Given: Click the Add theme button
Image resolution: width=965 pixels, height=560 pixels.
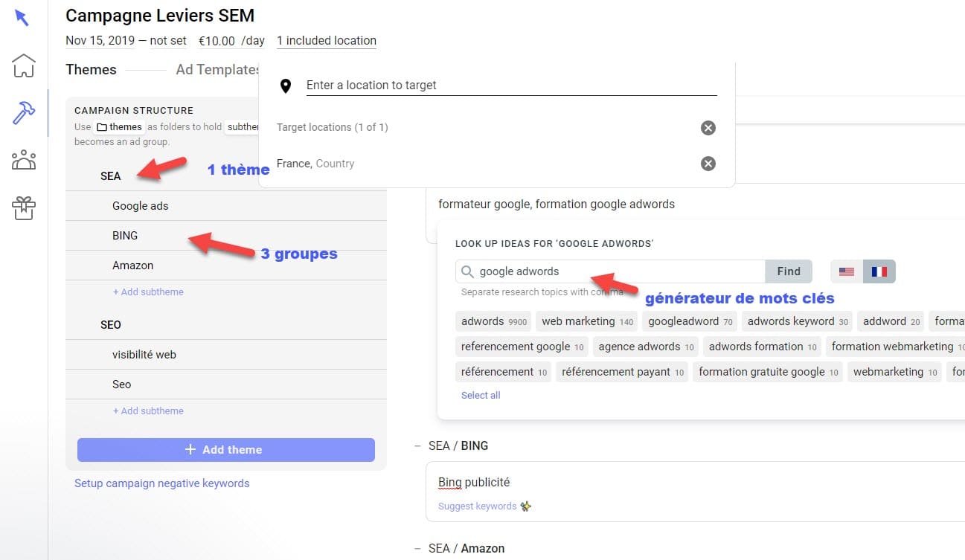Looking at the screenshot, I should [226, 450].
